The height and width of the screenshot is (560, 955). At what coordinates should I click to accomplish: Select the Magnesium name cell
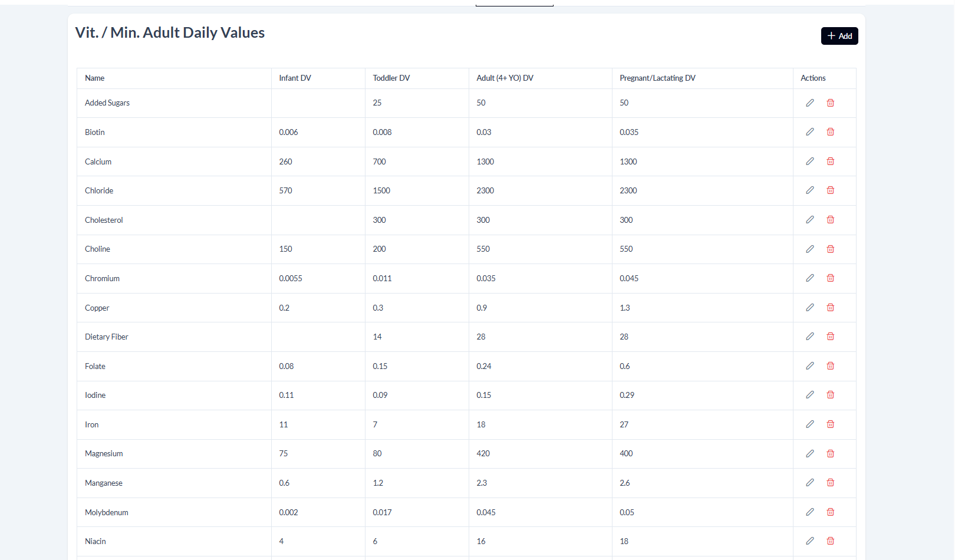click(174, 454)
